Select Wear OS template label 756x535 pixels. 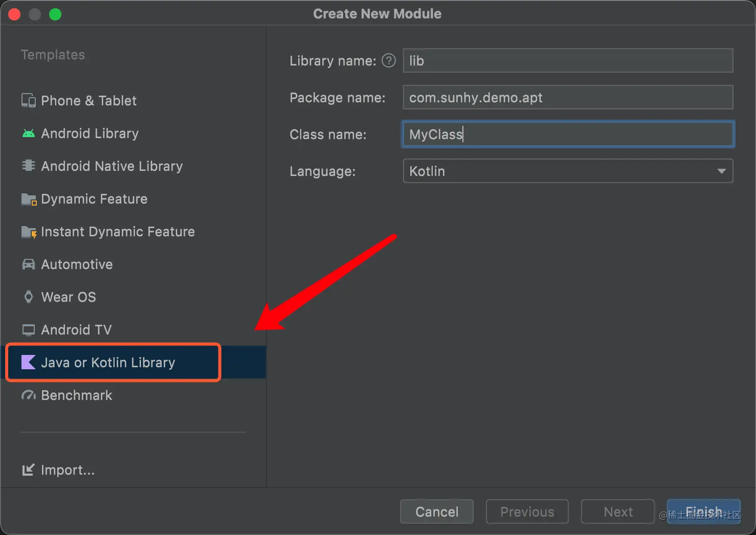point(69,297)
